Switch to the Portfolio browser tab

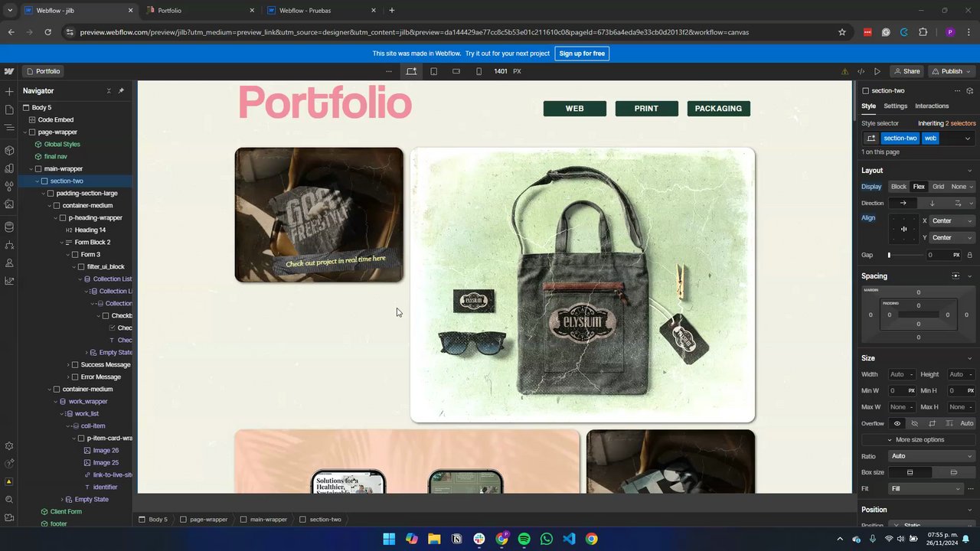click(199, 11)
